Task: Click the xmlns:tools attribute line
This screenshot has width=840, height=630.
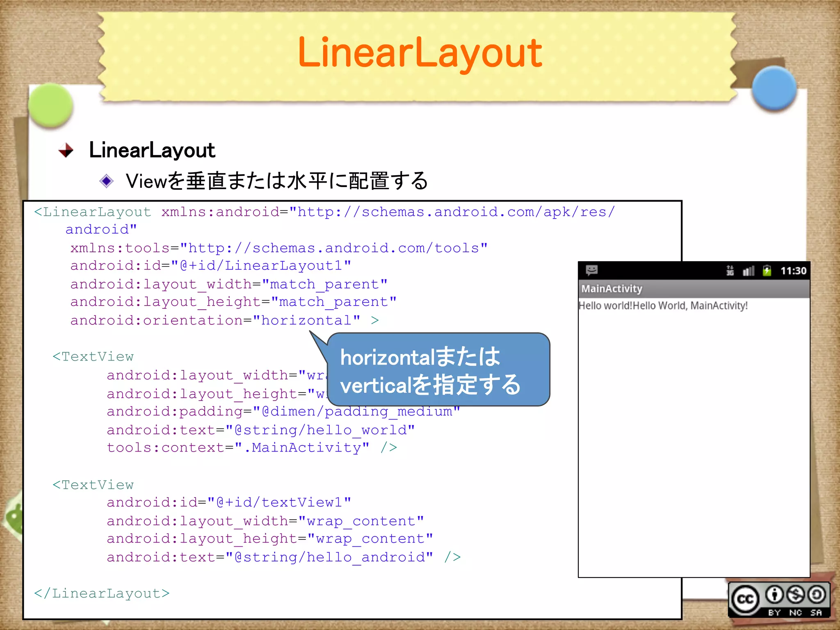Action: [x=279, y=248]
